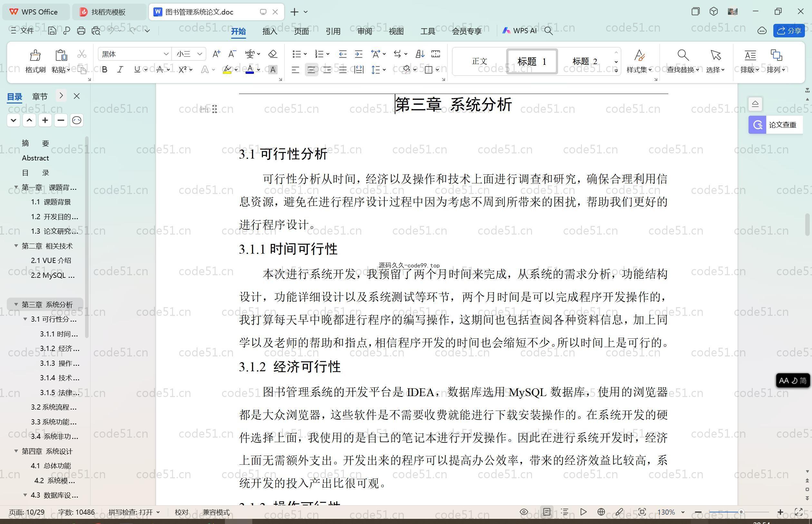The height and width of the screenshot is (524, 812).
Task: Toggle Justify paragraph alignment
Action: pos(343,70)
